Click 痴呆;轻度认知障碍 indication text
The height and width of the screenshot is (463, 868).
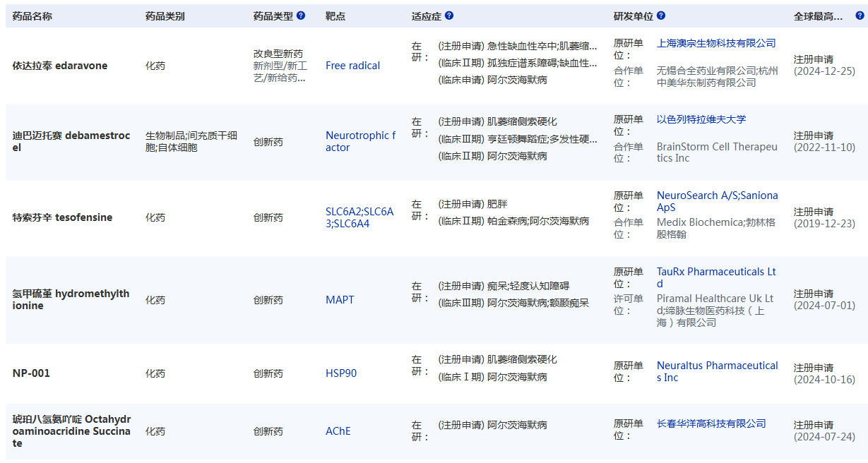[x=528, y=286]
